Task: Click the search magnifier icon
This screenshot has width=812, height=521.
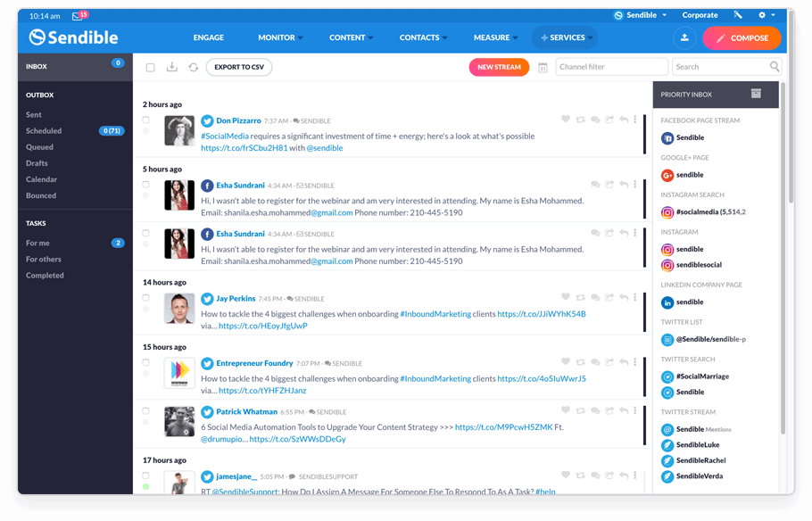Action: (775, 66)
